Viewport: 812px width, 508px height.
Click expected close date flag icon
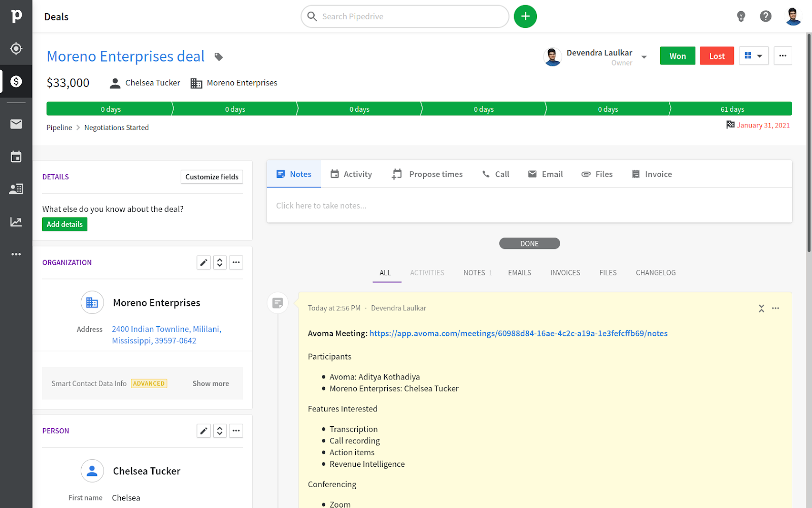coord(730,125)
